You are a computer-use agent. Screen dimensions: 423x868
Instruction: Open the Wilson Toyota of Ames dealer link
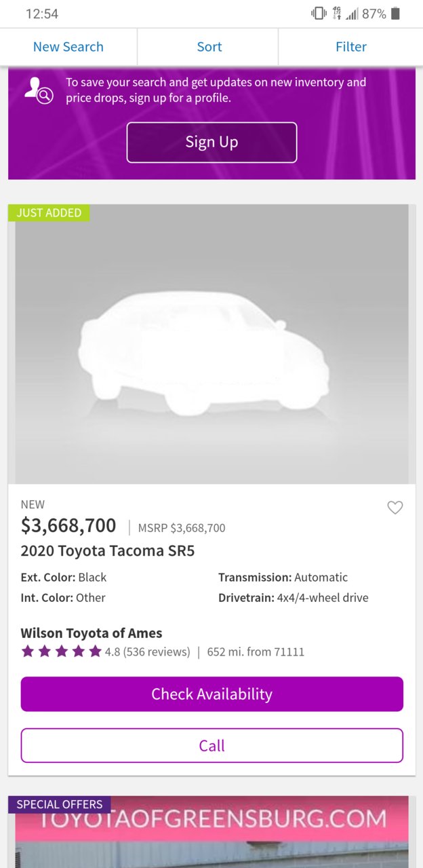pos(92,633)
